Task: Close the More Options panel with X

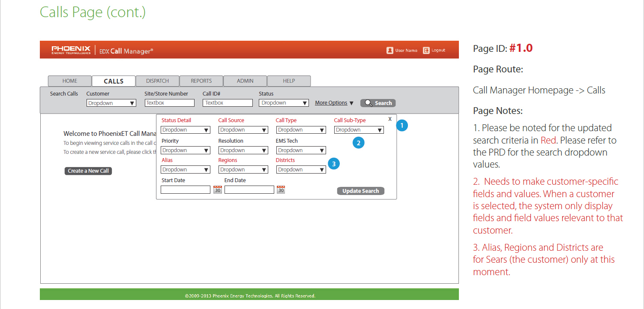Action: (390, 119)
